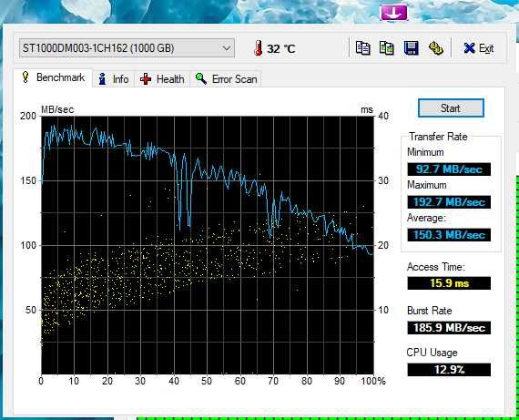
Task: Click the magnifier Error Scan icon
Action: tap(201, 79)
